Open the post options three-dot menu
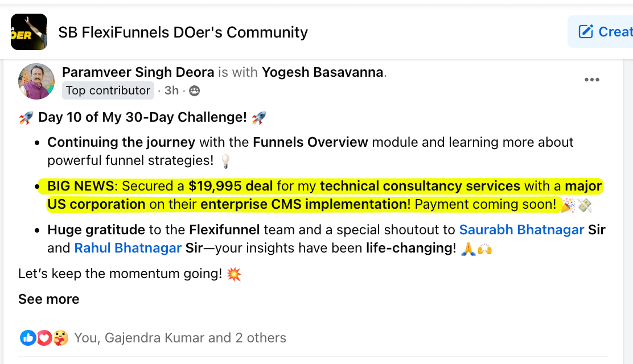This screenshot has width=633, height=364. [x=592, y=80]
